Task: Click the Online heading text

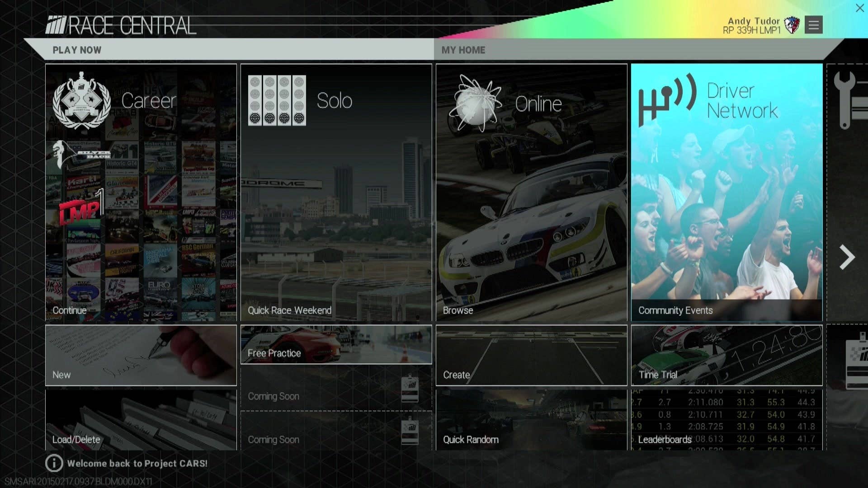Action: point(538,104)
